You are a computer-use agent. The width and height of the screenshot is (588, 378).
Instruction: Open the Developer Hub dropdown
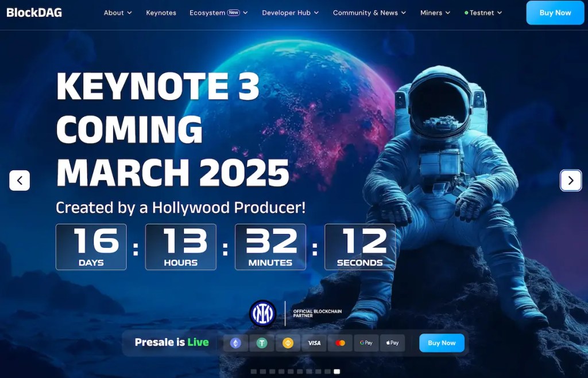point(290,13)
